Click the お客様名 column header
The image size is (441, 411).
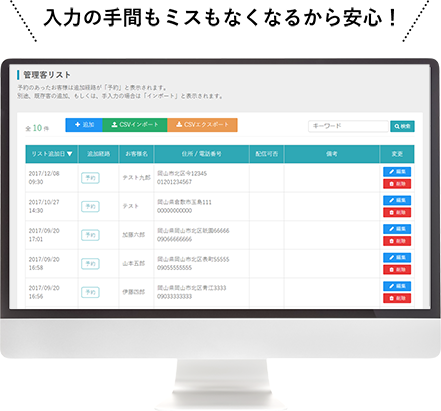[x=137, y=154]
